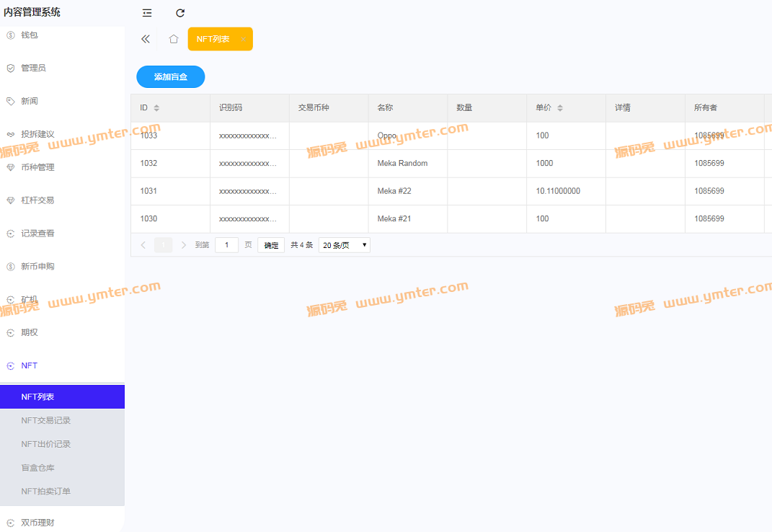This screenshot has height=532, width=772.
Task: Click the page number input field
Action: [226, 245]
